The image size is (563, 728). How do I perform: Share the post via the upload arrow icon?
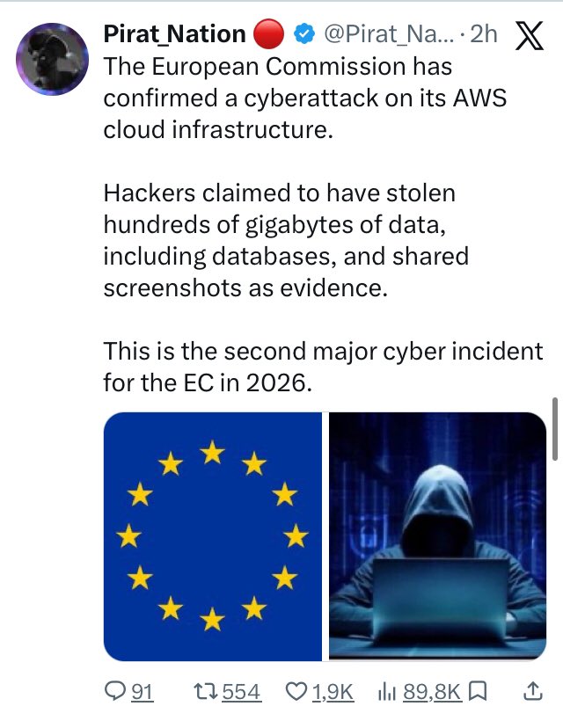tap(532, 693)
